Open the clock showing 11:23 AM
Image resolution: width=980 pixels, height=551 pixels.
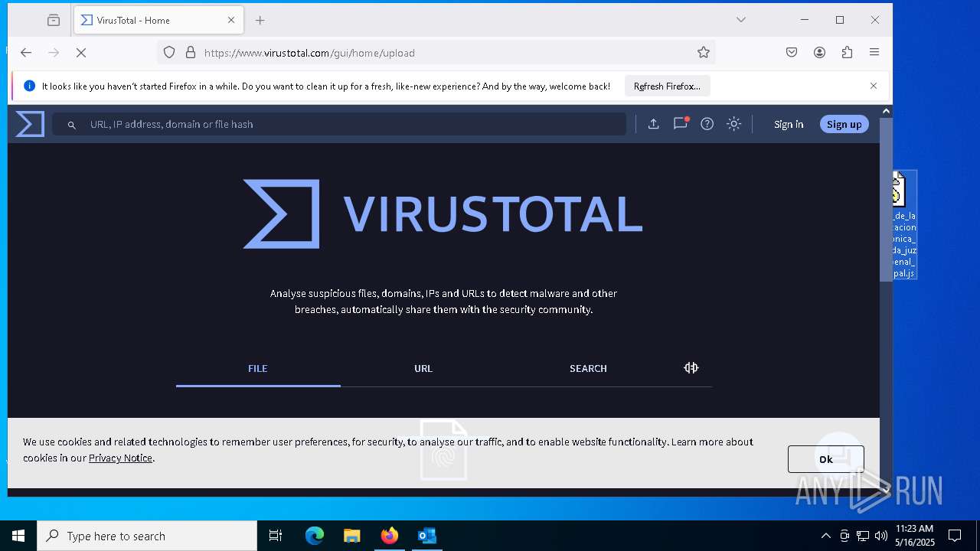click(x=914, y=536)
